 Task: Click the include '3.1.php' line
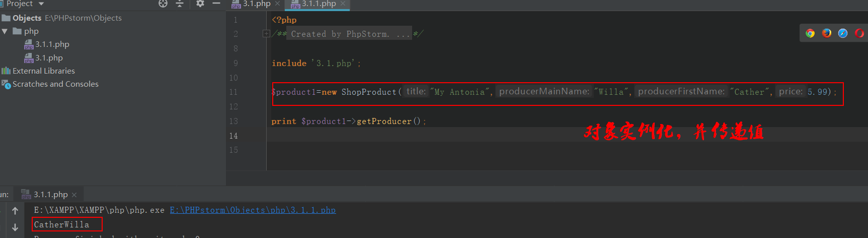coord(316,64)
